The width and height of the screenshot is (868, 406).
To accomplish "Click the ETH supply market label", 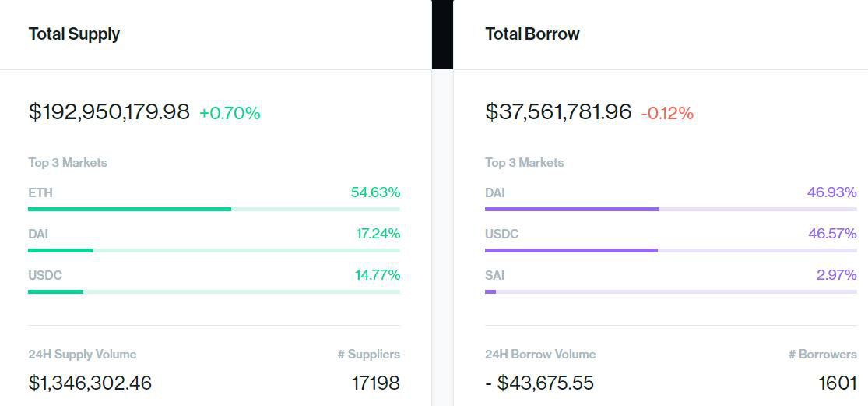I will 40,192.
